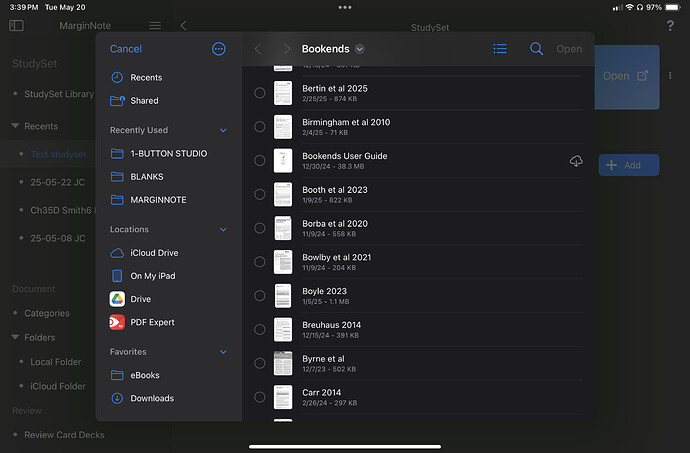Collapse the Locations section

tap(223, 229)
